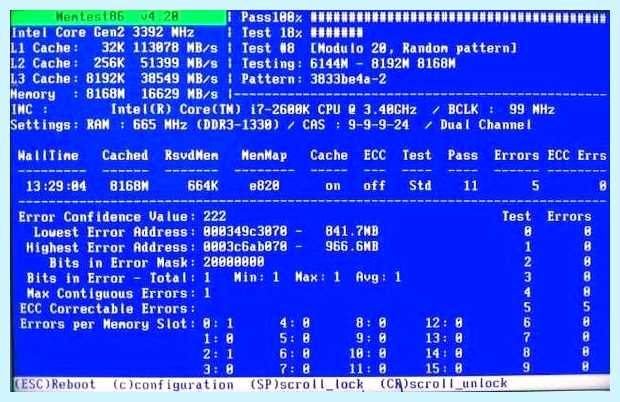Click the lowest error address 000349c3070
620x402 pixels.
point(245,232)
